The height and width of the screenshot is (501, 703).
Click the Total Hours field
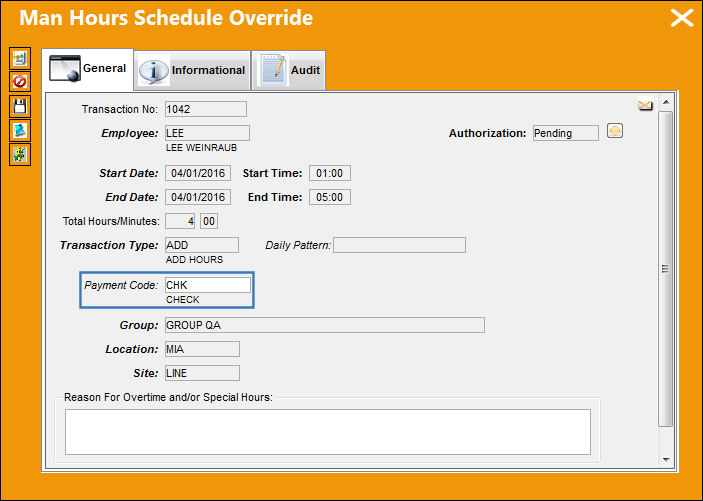click(x=180, y=221)
